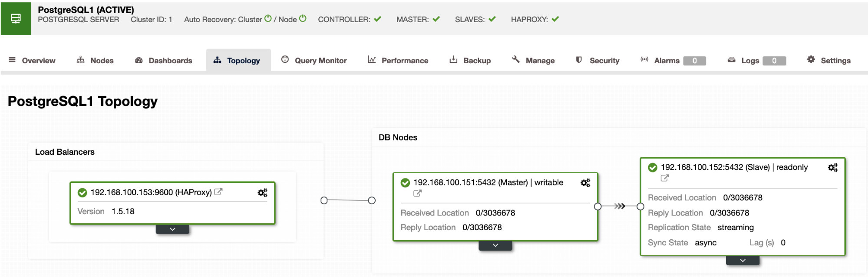Viewport: 868px width, 277px height.
Task: Open the Overview tab
Action: point(32,60)
